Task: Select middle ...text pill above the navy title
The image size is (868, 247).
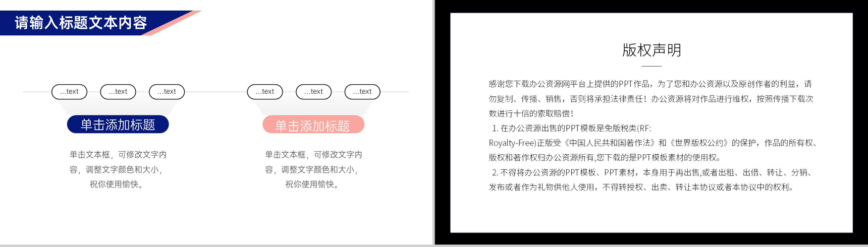Action: pyautogui.click(x=118, y=92)
